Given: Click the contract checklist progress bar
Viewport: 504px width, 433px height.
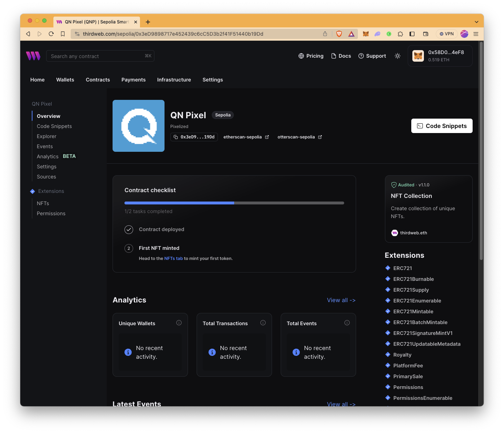Looking at the screenshot, I should [234, 203].
